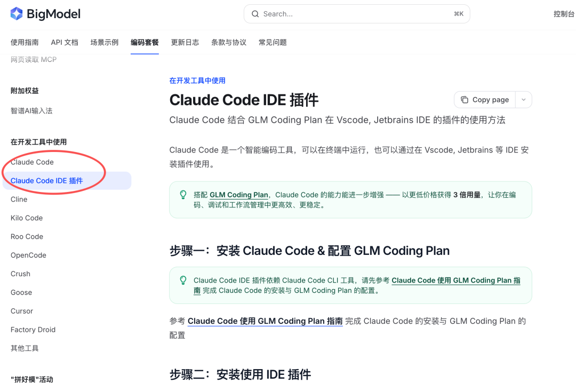Go to the 条款与协议 tab

coord(228,42)
